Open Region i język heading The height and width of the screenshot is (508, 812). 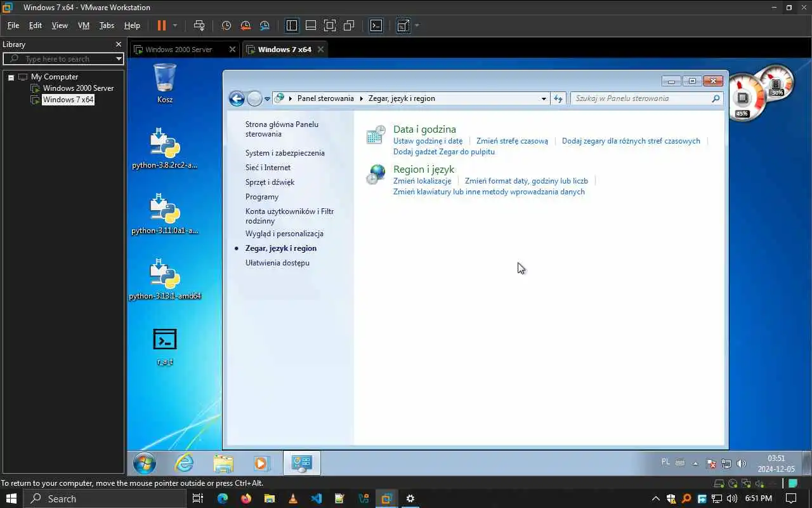[x=424, y=169]
